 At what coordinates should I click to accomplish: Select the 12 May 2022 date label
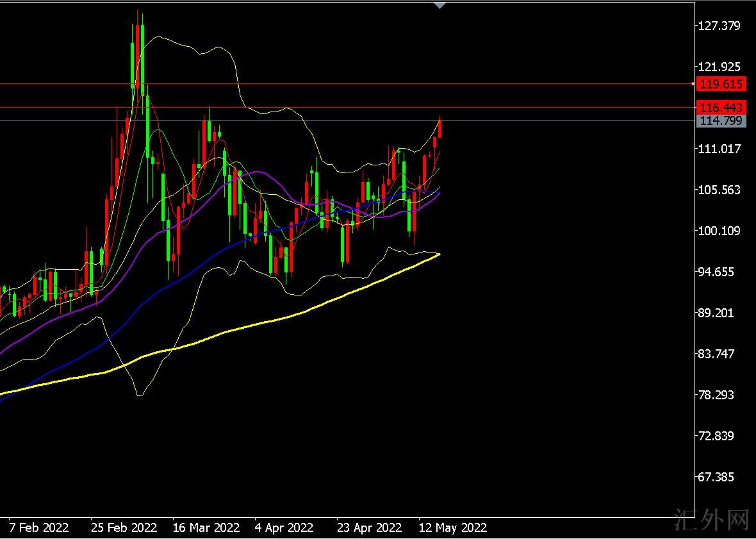(x=452, y=528)
